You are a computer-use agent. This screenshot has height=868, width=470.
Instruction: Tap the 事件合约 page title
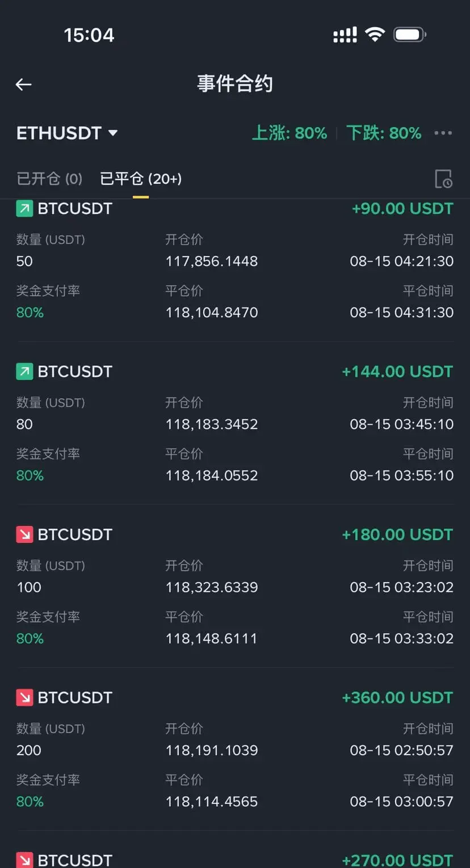pos(235,84)
